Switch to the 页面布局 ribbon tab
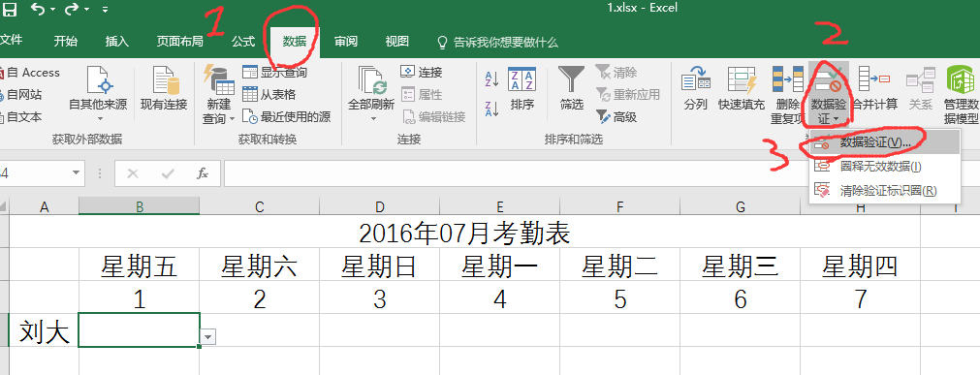Screen dimensions: 980x375 point(180,42)
